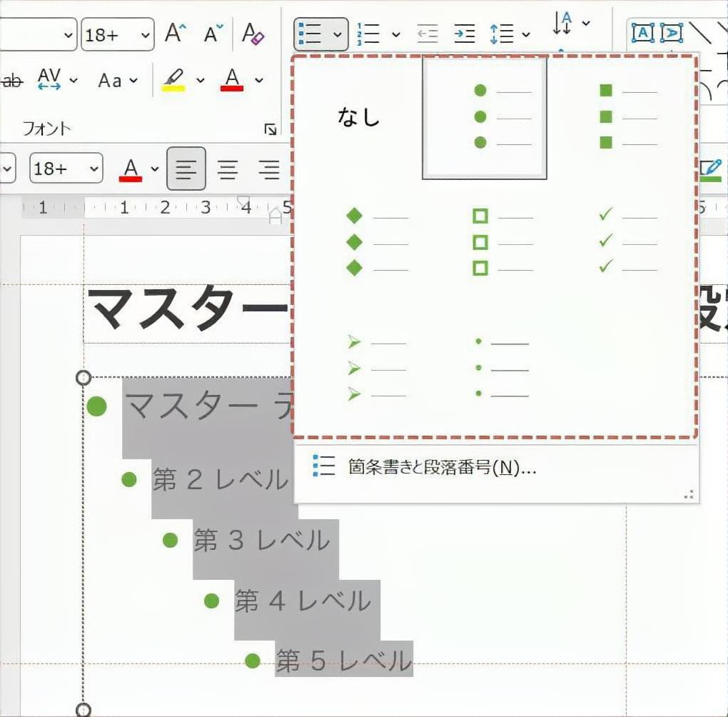Click the increase font size icon
Screen dimensions: 728x717
point(176,34)
